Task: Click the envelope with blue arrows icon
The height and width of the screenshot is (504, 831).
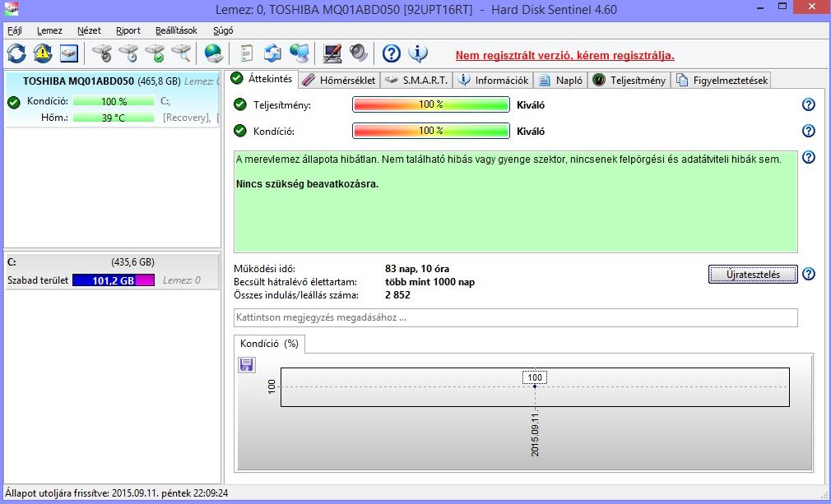Action: 272,53
